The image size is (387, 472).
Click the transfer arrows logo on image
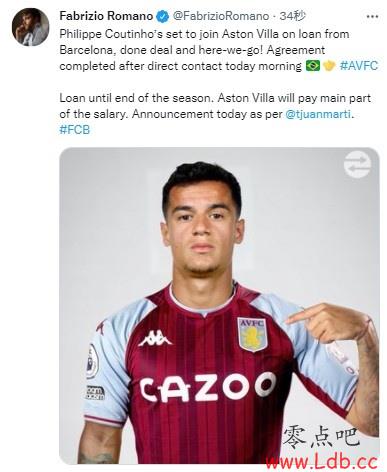tap(357, 164)
